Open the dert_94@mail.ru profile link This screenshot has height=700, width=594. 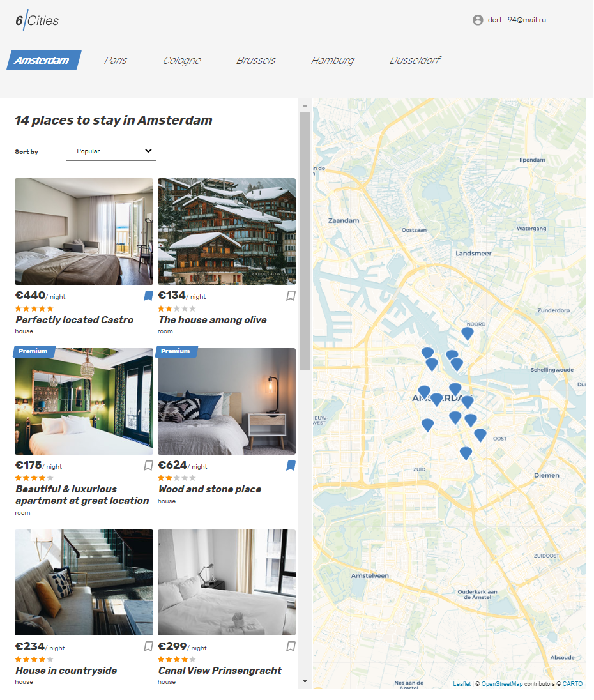[x=517, y=20]
